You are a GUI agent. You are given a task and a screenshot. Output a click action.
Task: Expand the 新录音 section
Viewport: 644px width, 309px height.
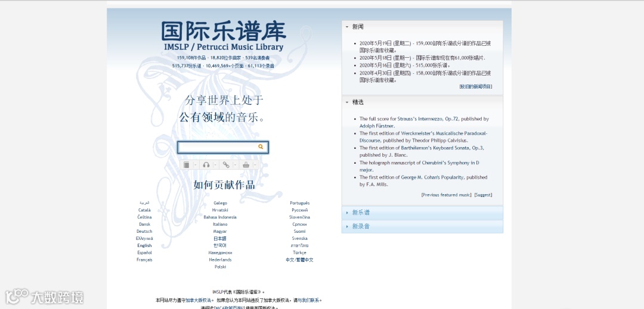click(x=422, y=226)
